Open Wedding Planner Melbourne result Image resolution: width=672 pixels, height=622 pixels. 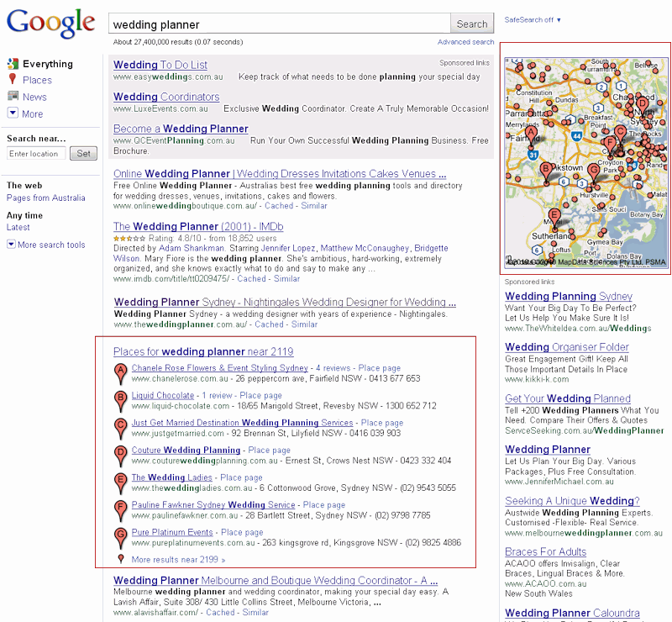pos(276,580)
